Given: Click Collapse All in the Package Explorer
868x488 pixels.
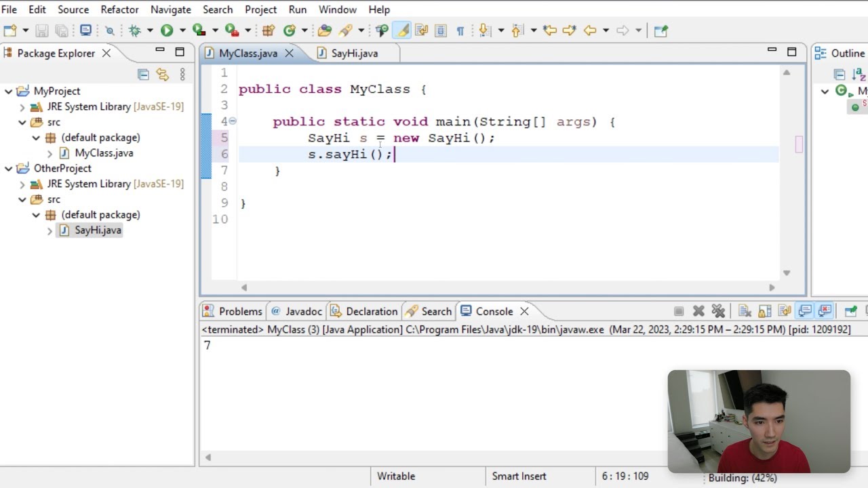Looking at the screenshot, I should [143, 75].
